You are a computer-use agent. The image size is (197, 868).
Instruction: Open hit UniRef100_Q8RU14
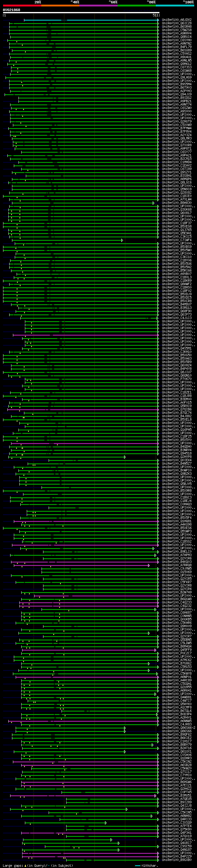(x=176, y=37)
